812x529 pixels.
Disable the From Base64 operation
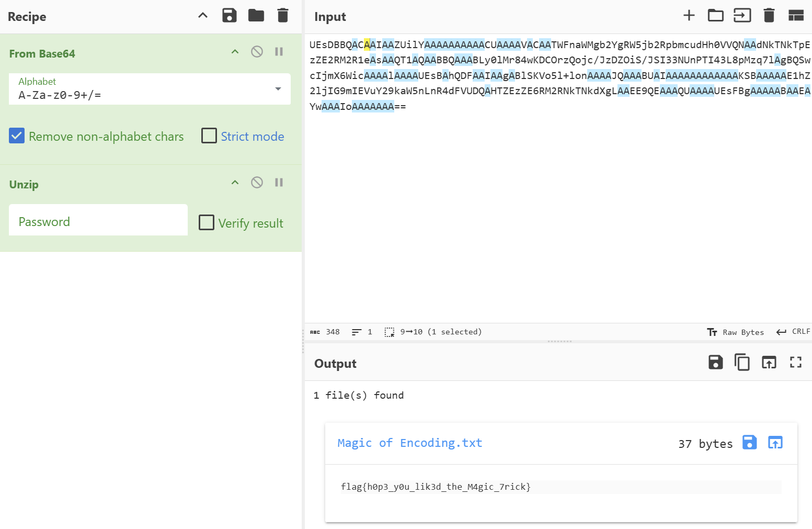tap(257, 52)
